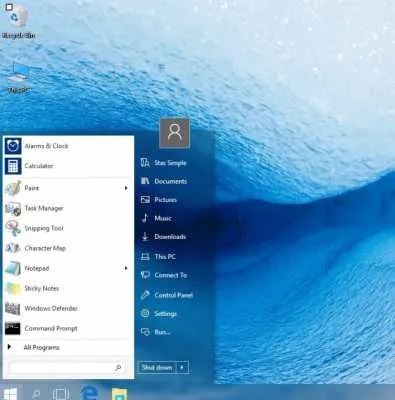Click the Connect To icon
The height and width of the screenshot is (400, 395).
click(x=145, y=275)
